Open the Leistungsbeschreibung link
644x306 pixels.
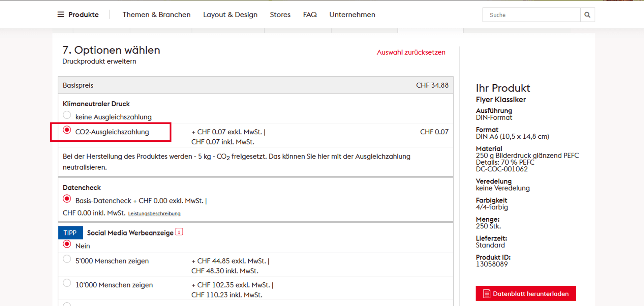click(x=154, y=214)
